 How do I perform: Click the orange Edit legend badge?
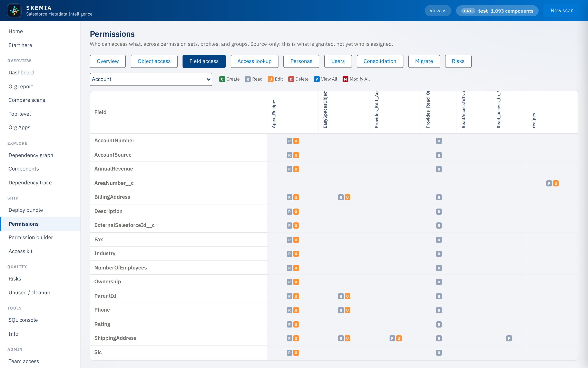(271, 79)
